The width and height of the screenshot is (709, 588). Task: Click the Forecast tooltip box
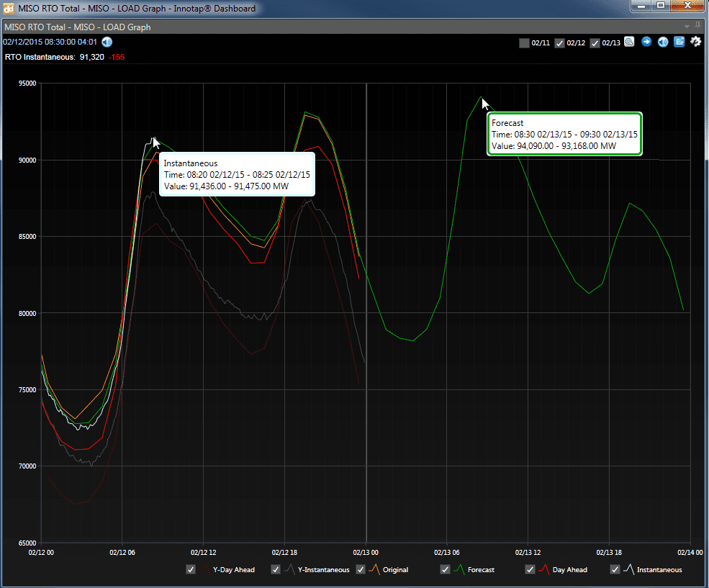pos(564,135)
